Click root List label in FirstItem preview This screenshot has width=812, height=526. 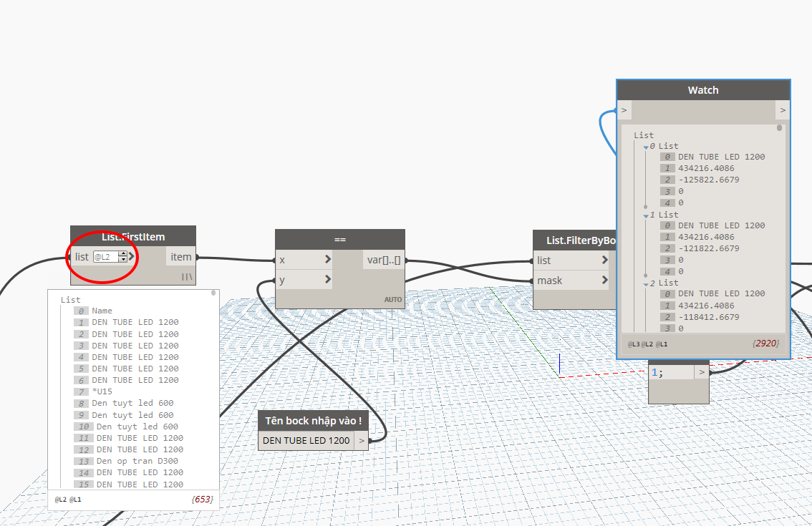(x=70, y=300)
